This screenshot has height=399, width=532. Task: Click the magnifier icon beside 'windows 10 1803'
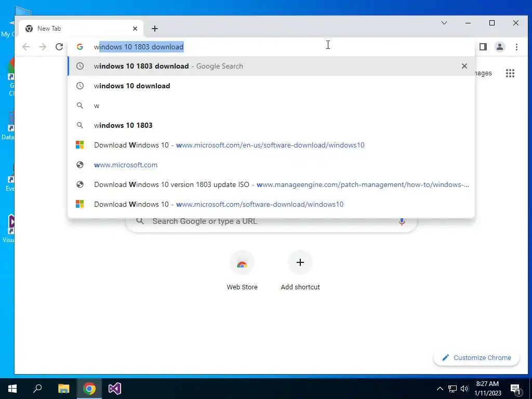coord(79,125)
